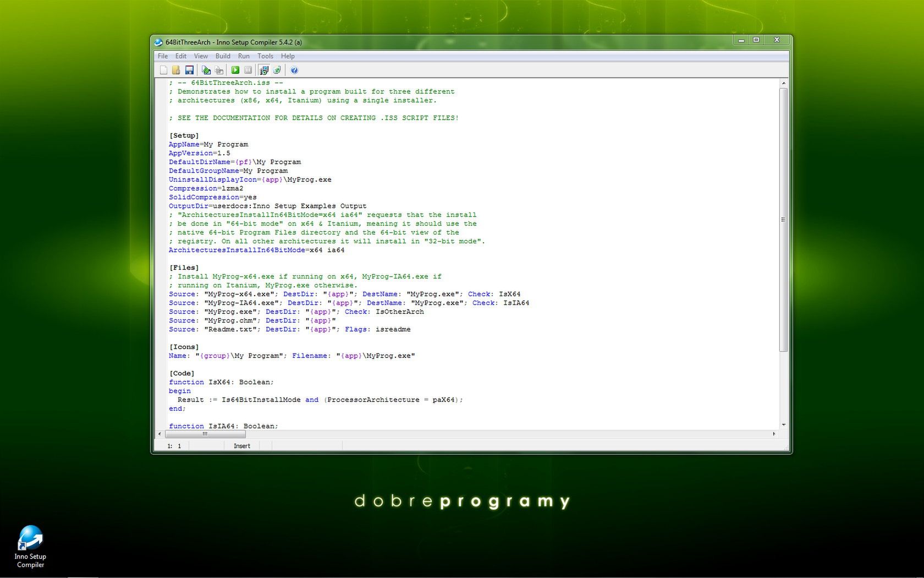Screen dimensions: 924x578
Task: Click the [Code] section header
Action: (x=182, y=373)
